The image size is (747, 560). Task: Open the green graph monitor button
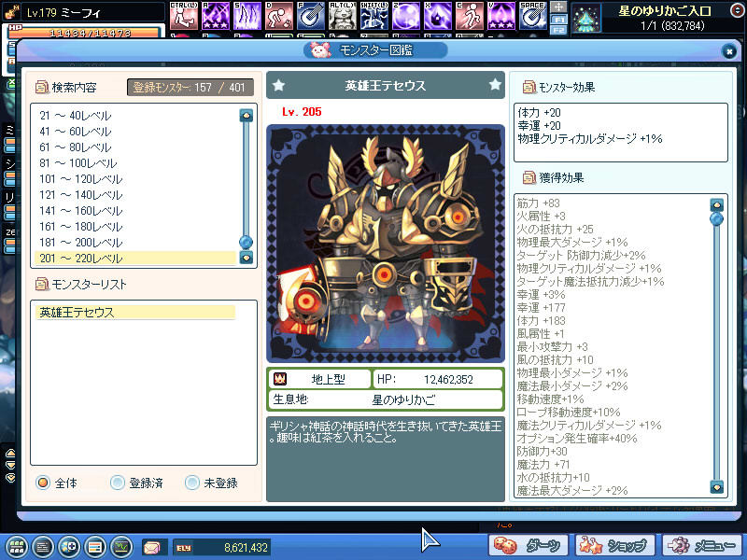[x=121, y=547]
